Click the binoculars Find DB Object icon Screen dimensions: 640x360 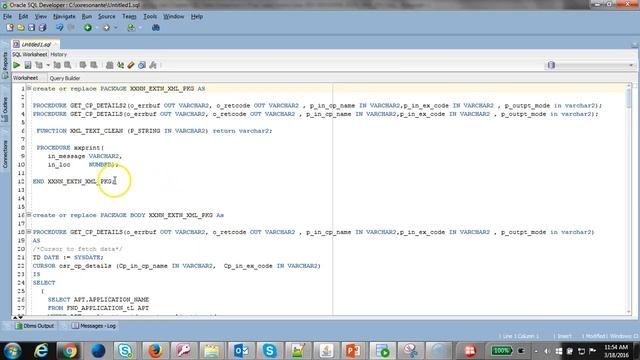click(156, 28)
